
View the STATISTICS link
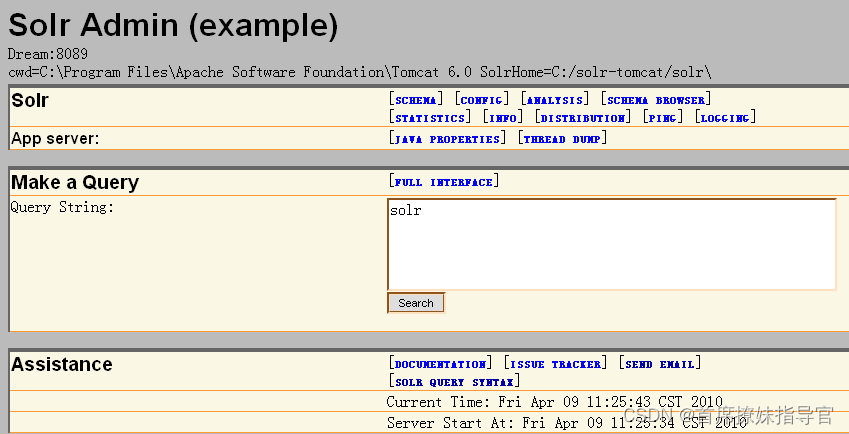pyautogui.click(x=430, y=118)
